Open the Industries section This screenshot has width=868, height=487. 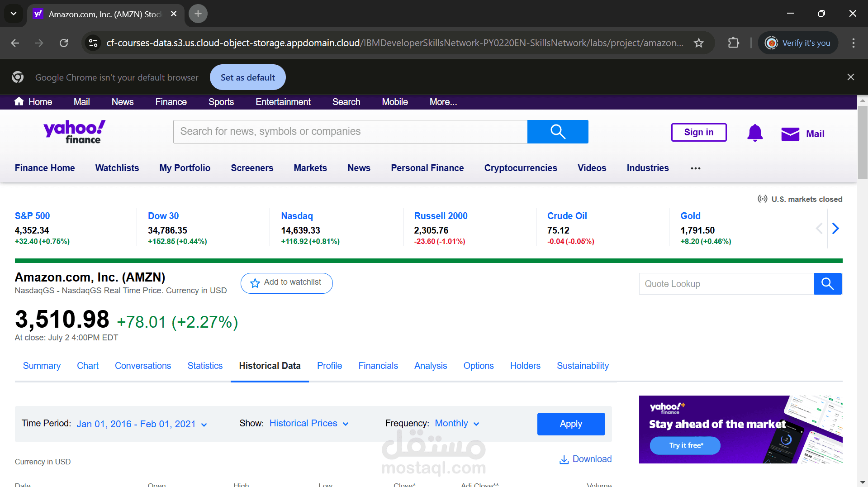pos(648,168)
